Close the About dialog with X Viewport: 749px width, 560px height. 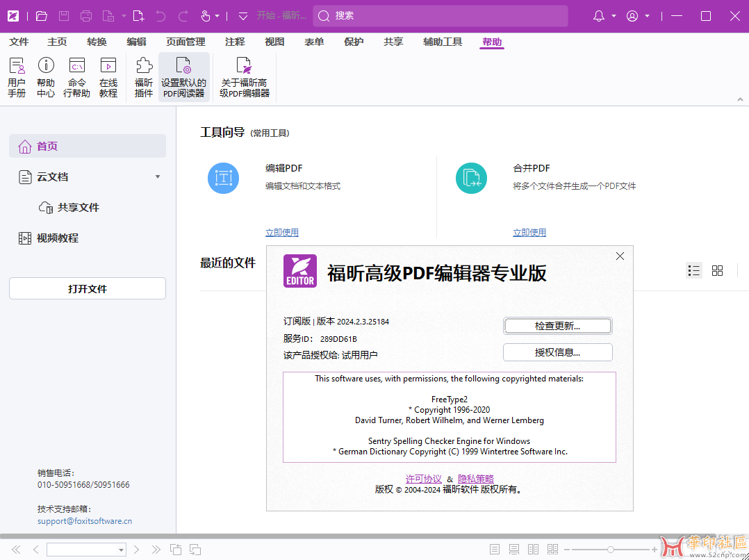click(620, 256)
